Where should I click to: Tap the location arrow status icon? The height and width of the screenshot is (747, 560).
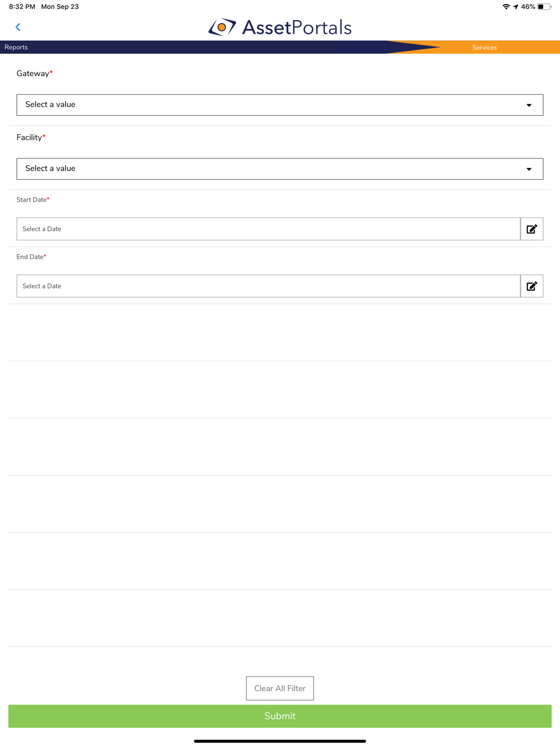(x=515, y=7)
